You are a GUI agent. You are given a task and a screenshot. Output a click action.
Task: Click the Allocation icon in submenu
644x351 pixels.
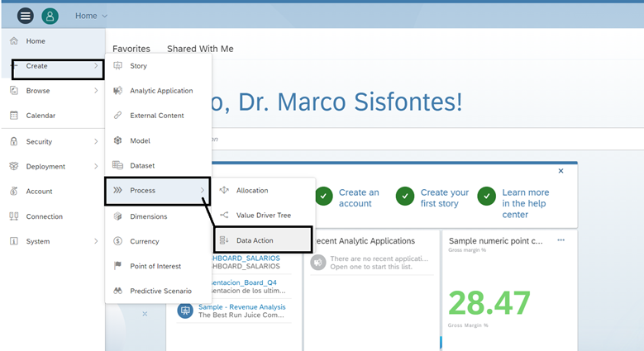(x=224, y=190)
